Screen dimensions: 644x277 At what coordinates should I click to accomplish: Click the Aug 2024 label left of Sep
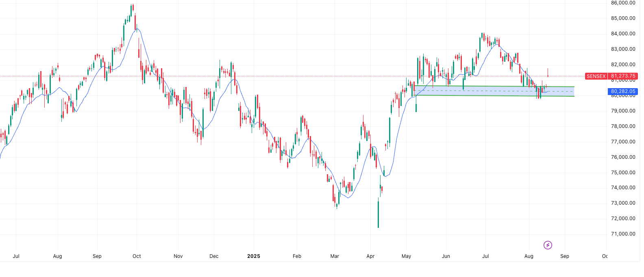pyautogui.click(x=57, y=256)
